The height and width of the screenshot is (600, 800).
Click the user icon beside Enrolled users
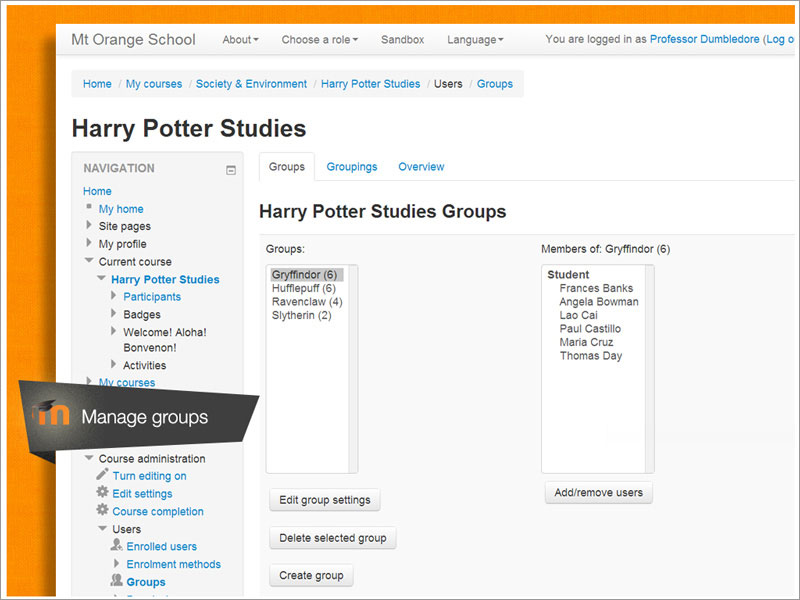[116, 545]
